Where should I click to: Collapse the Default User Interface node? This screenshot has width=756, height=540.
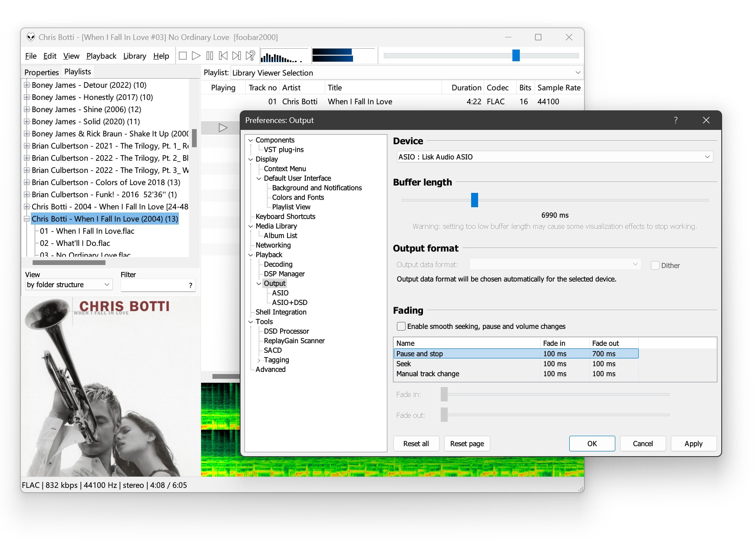click(259, 179)
